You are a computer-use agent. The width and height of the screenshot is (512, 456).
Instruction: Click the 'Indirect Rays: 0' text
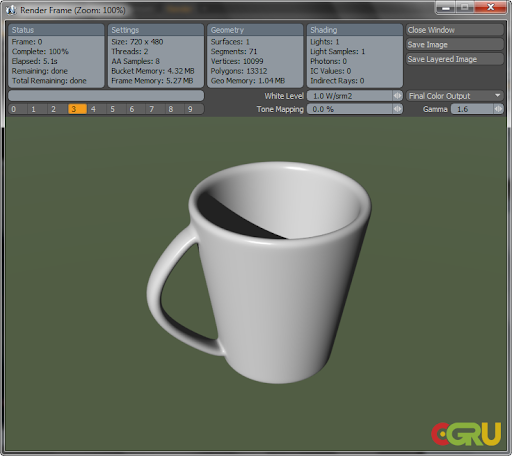[x=337, y=81]
